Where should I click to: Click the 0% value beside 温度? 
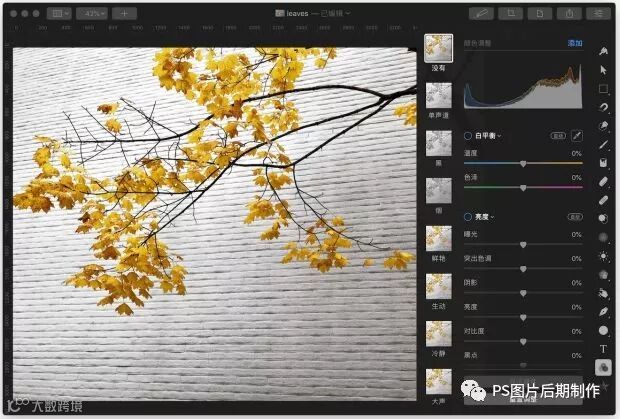pyautogui.click(x=577, y=153)
